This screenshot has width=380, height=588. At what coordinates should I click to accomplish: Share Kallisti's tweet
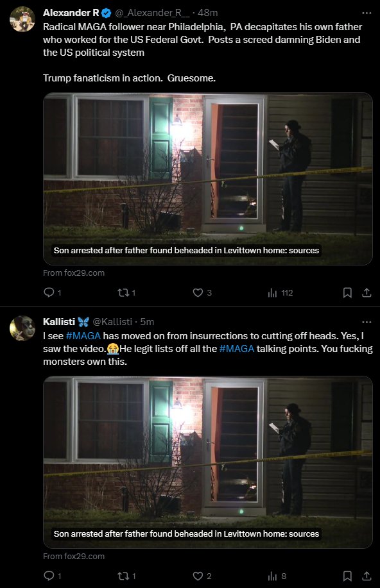[x=367, y=576]
